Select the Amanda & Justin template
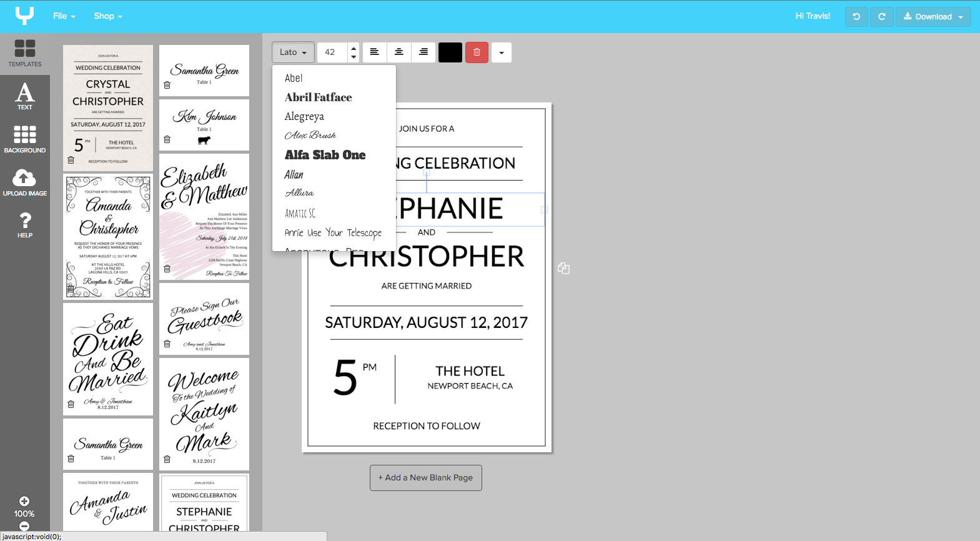Screen dimensions: 980x541 (108, 502)
